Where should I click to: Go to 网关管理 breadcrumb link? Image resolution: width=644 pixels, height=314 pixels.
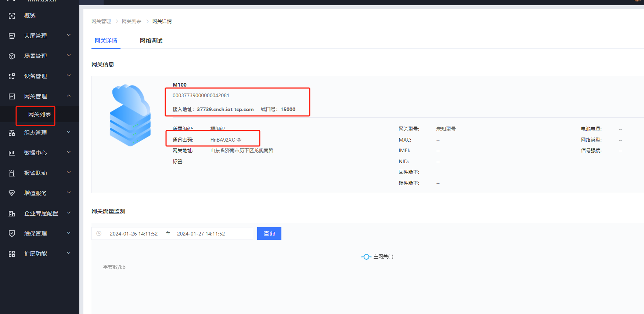[x=101, y=21]
